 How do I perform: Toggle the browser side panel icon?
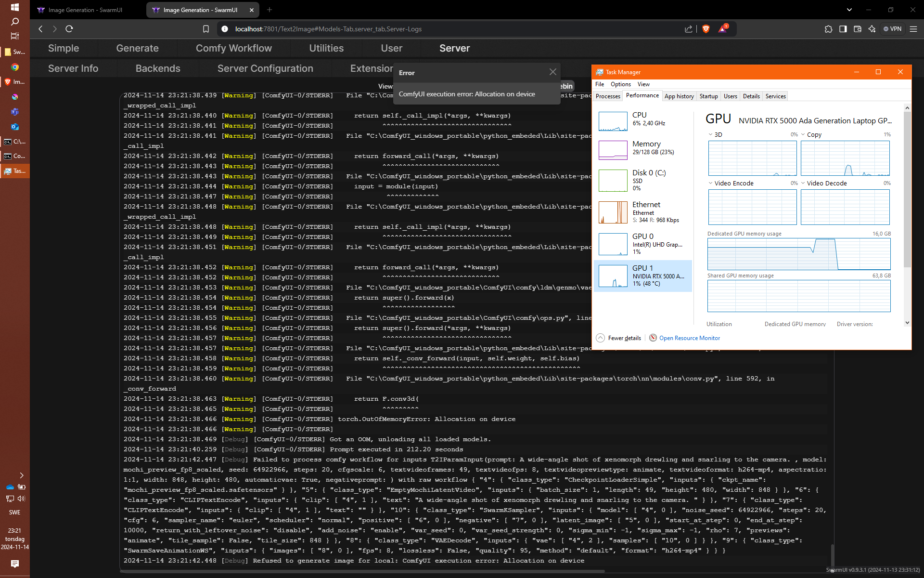pyautogui.click(x=843, y=29)
